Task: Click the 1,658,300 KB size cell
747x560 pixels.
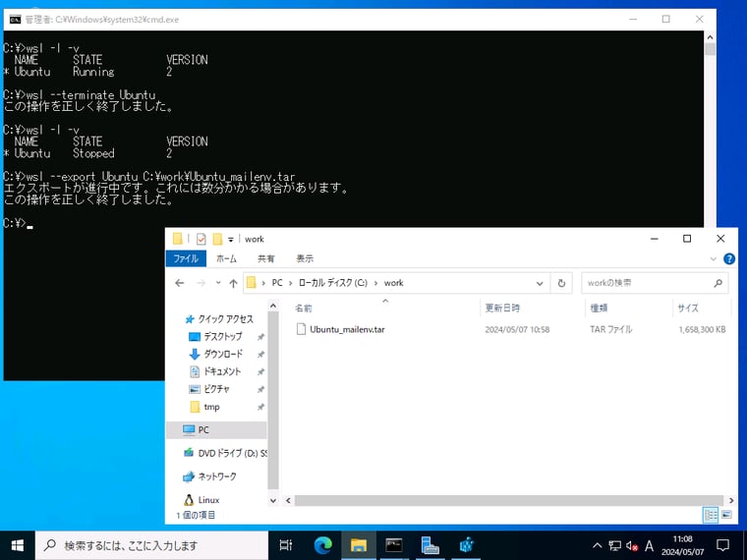Action: pos(702,329)
